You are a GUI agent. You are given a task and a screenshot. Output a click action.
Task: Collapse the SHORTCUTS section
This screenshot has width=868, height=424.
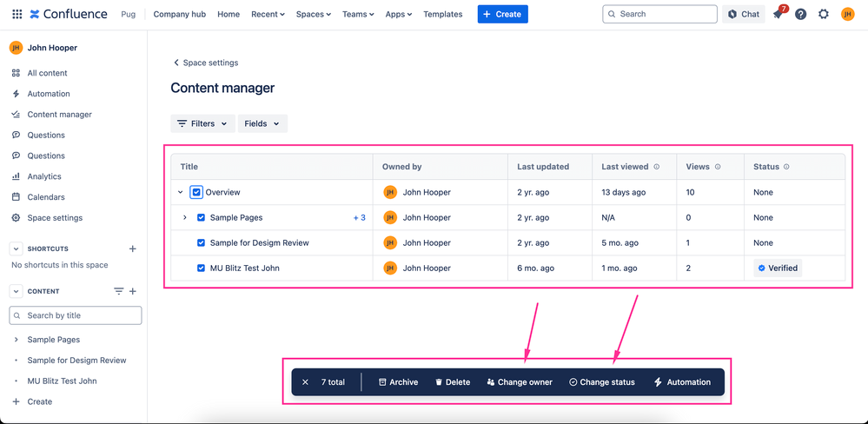click(x=16, y=248)
